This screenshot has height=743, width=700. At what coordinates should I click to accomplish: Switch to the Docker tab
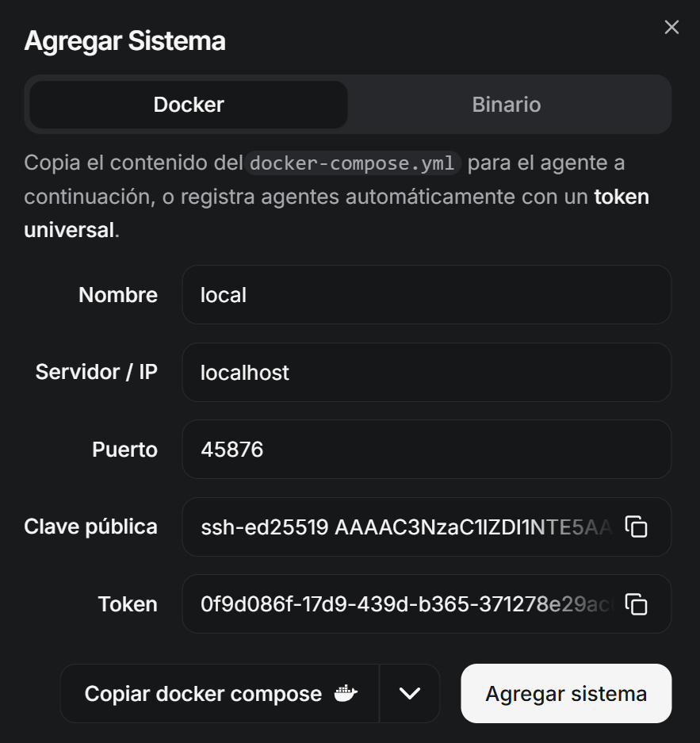pos(189,105)
